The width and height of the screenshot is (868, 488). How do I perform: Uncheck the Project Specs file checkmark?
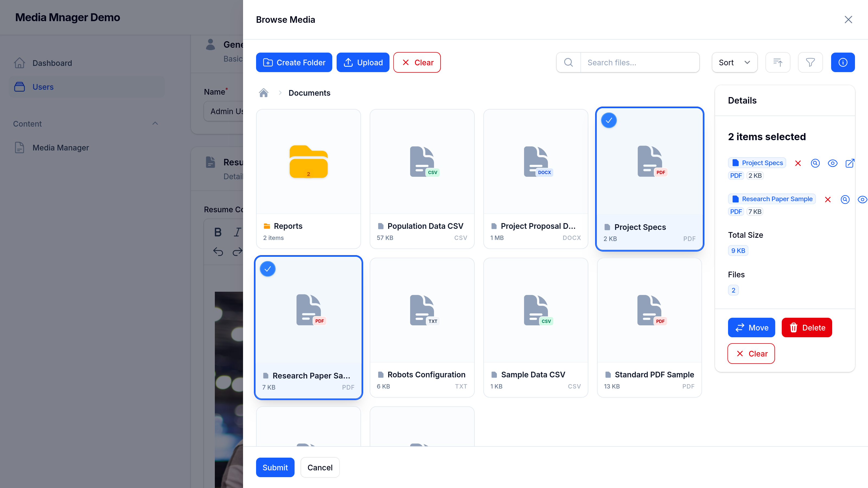coord(609,121)
